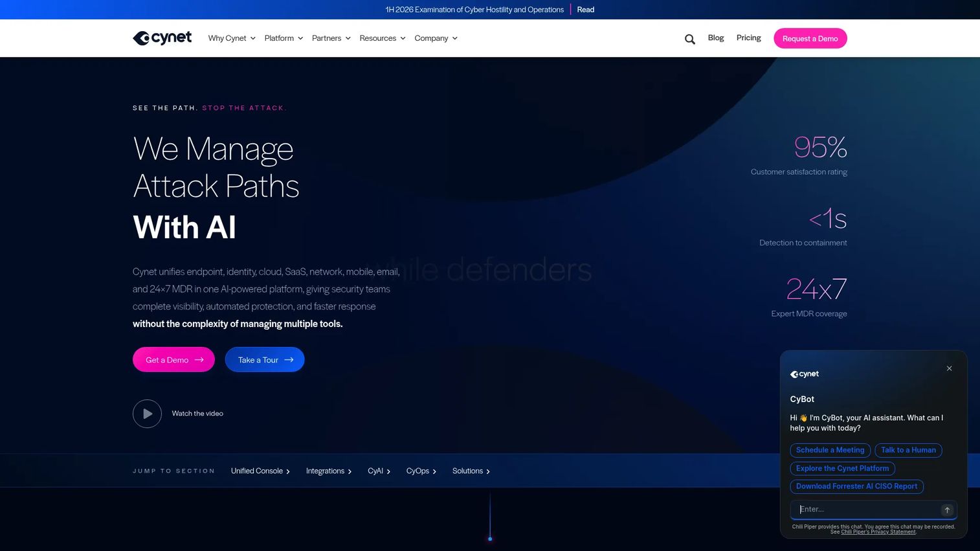Click the <1s Detection to containment stat
The width and height of the screenshot is (980, 551).
point(803,227)
